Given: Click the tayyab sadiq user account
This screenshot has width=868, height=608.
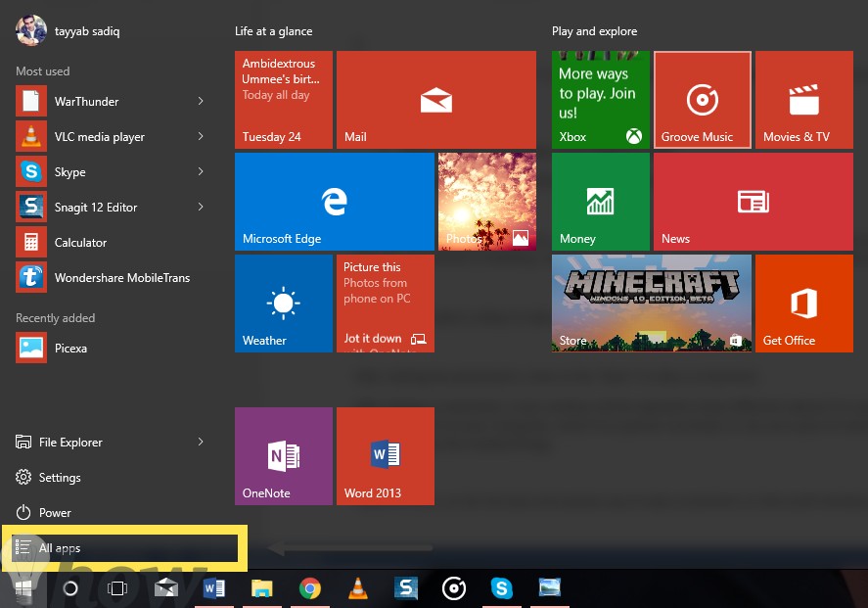Looking at the screenshot, I should pos(68,31).
